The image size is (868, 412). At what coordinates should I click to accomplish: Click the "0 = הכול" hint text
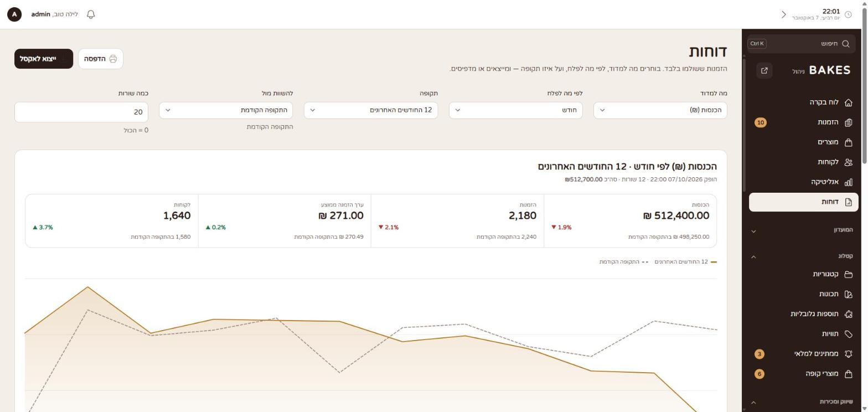(136, 131)
